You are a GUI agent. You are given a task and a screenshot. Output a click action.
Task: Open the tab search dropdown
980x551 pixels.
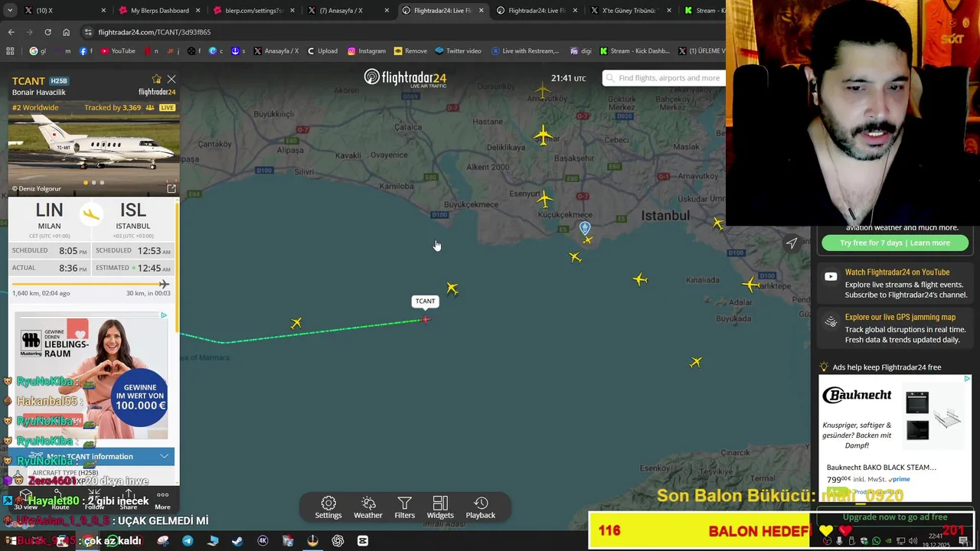point(9,11)
